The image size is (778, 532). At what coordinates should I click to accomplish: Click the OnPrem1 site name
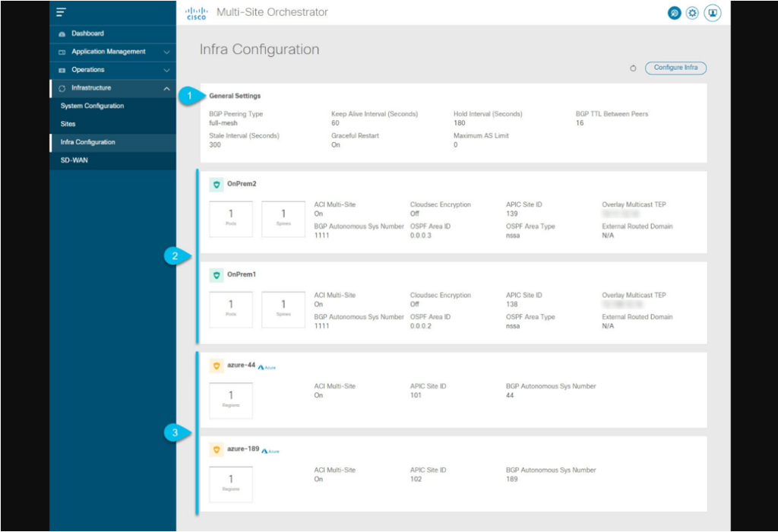(x=242, y=274)
